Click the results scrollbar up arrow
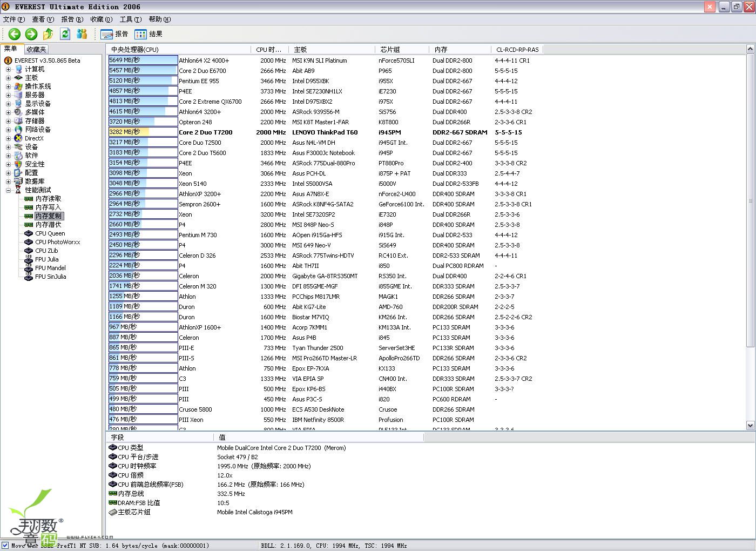The width and height of the screenshot is (756, 551). 750,49
